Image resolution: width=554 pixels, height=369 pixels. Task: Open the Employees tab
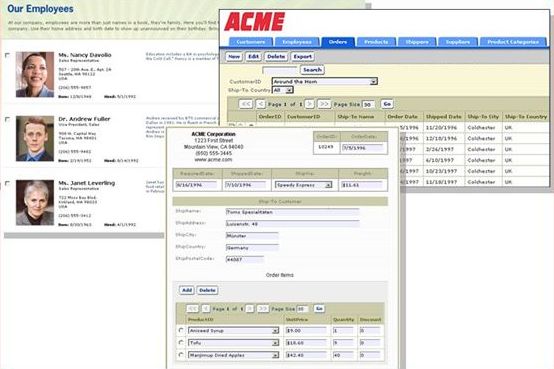click(297, 42)
